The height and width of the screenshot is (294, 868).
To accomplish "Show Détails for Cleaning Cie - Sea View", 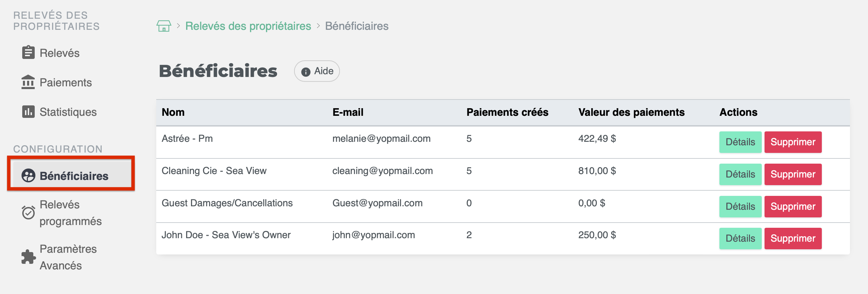I will click(740, 174).
